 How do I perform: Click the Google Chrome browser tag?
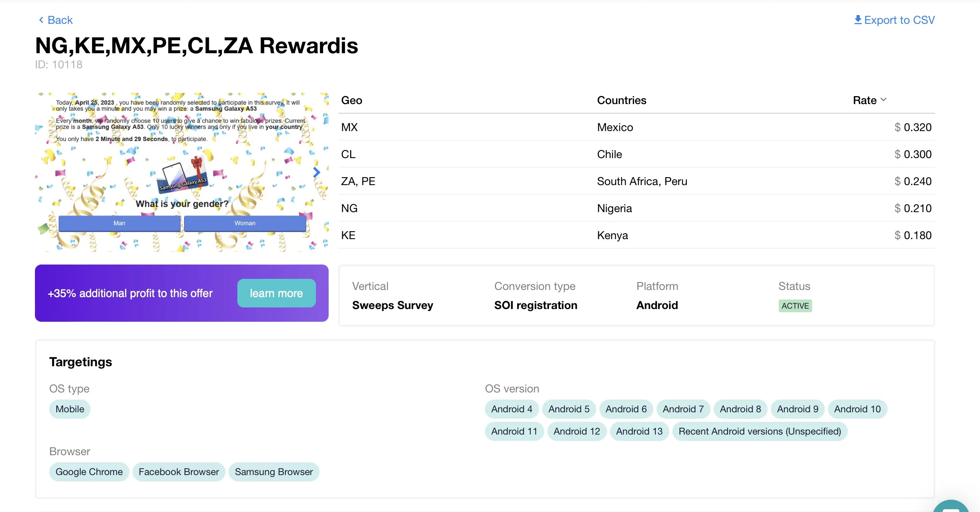coord(89,471)
